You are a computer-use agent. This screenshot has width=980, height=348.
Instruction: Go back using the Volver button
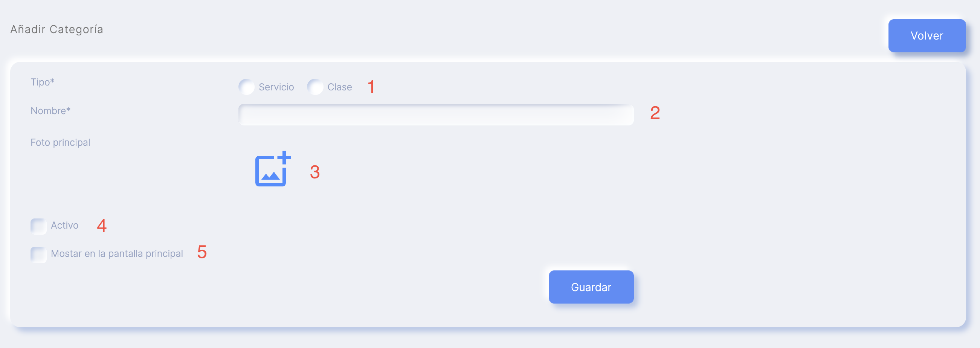click(x=927, y=36)
